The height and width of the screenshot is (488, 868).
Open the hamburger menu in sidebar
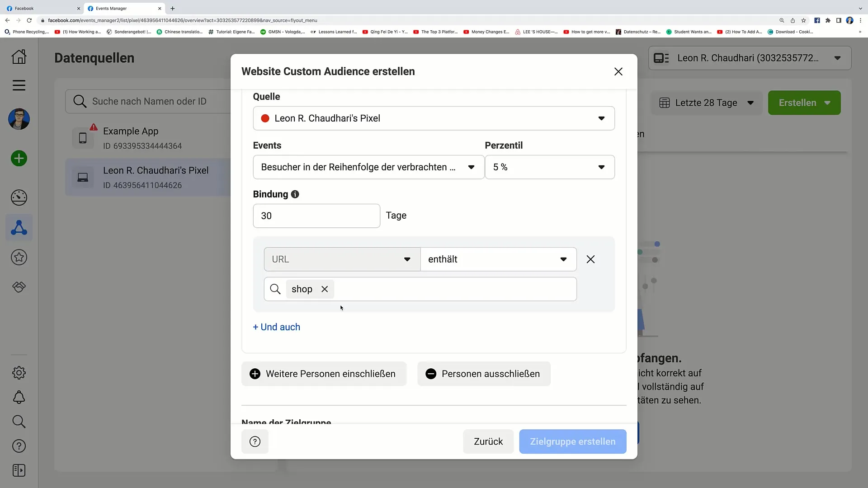point(19,85)
